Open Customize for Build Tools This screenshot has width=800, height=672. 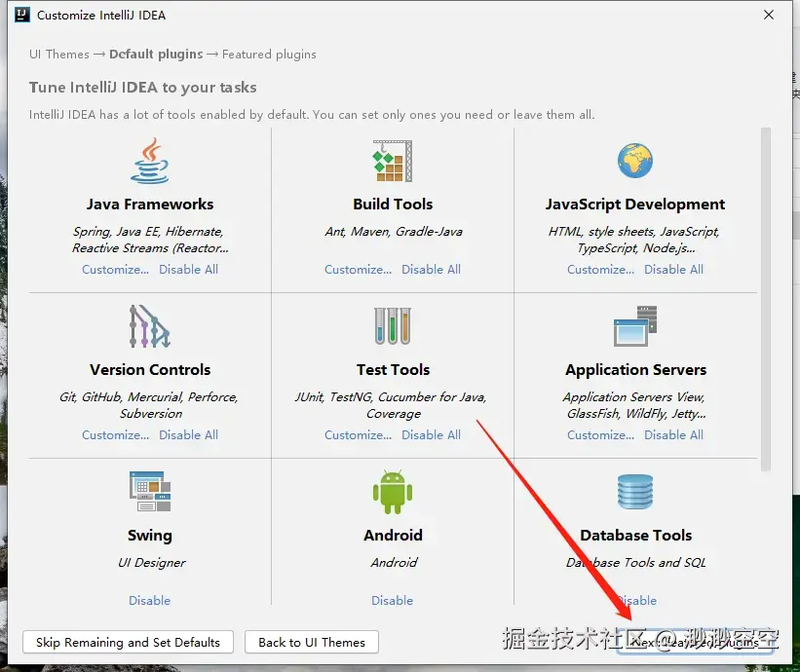[x=359, y=269]
